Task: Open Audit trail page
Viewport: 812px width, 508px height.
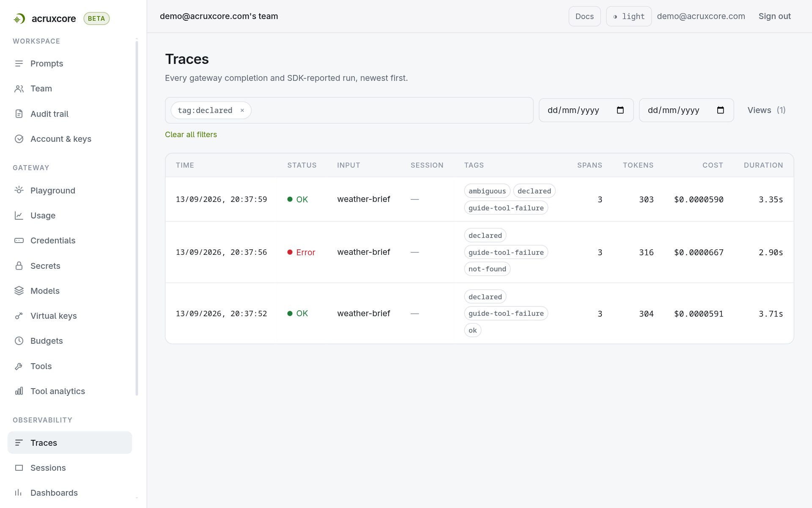Action: coord(70,113)
